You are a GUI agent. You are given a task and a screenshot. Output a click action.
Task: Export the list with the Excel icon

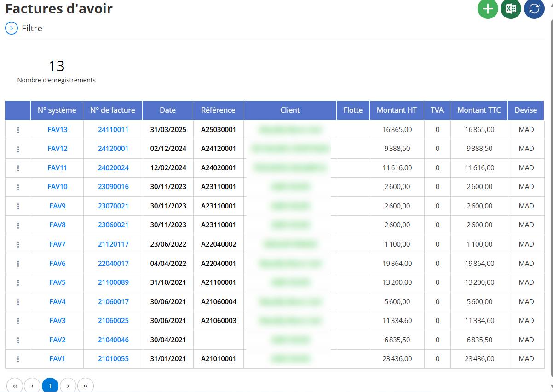pyautogui.click(x=511, y=9)
